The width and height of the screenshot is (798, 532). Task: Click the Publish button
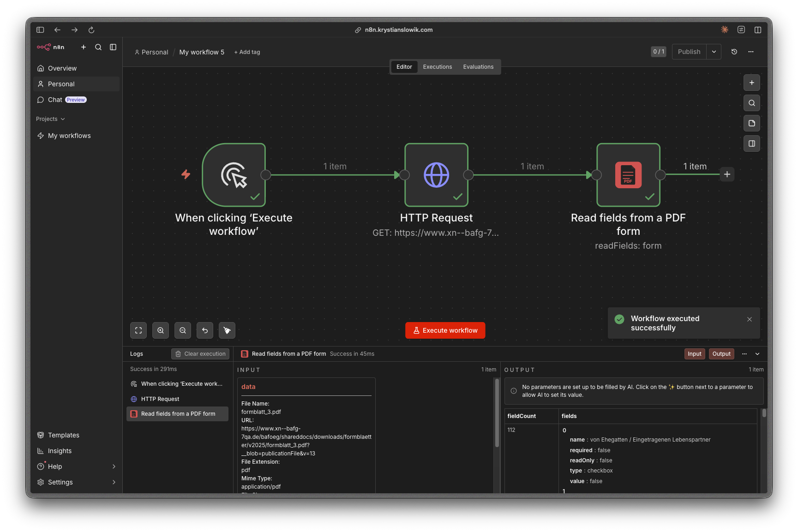coord(689,52)
